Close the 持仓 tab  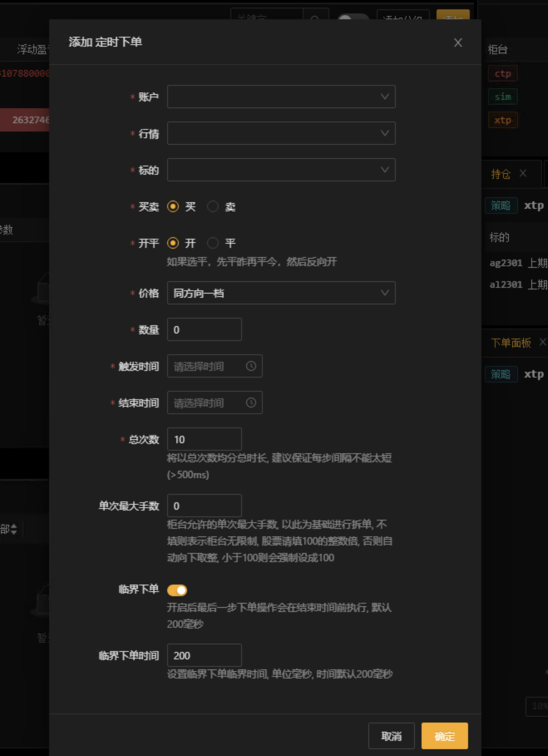[x=523, y=173]
